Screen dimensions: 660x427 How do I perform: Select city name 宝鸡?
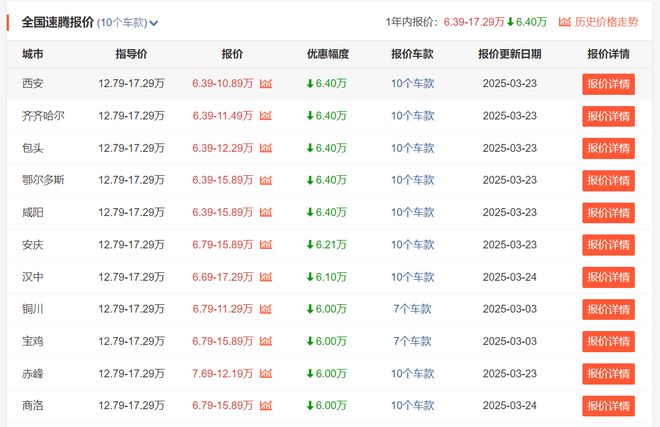(32, 341)
